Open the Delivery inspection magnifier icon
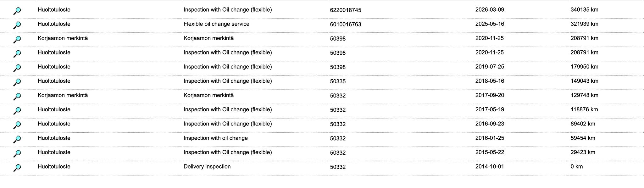 coord(17,168)
